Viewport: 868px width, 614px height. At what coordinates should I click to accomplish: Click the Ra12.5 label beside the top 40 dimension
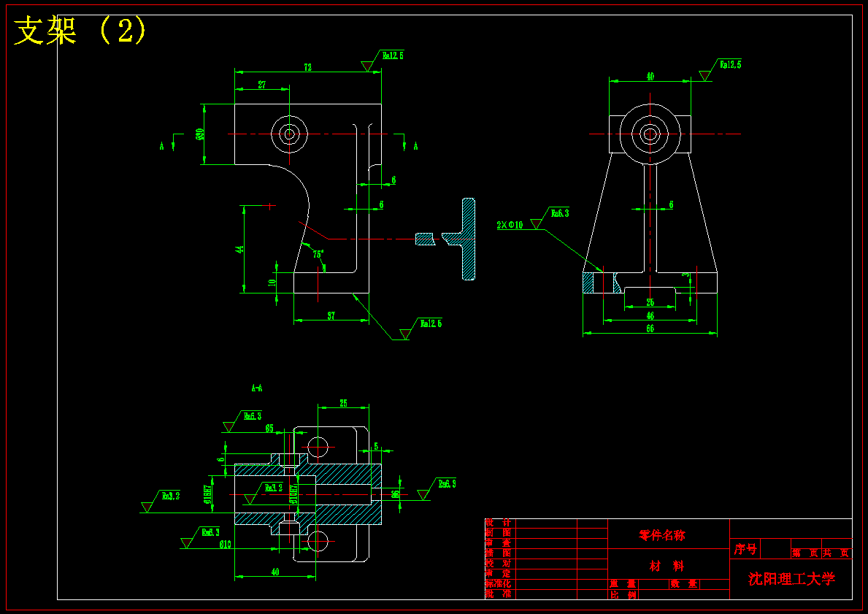tap(731, 65)
